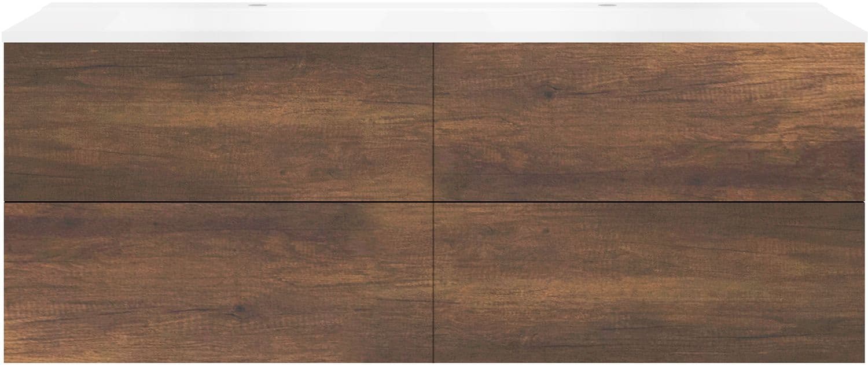Click the horizontal gap between left drawers
The height and width of the screenshot is (365, 868).
pos(218,202)
